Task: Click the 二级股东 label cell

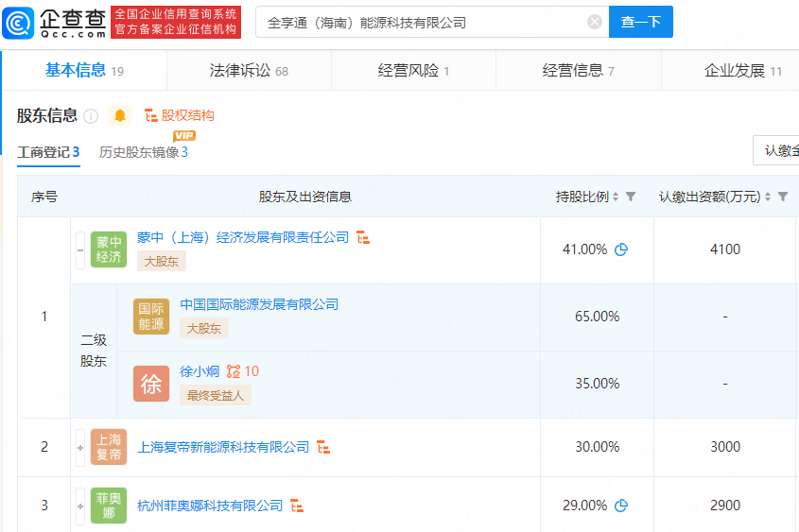Action: (x=94, y=351)
